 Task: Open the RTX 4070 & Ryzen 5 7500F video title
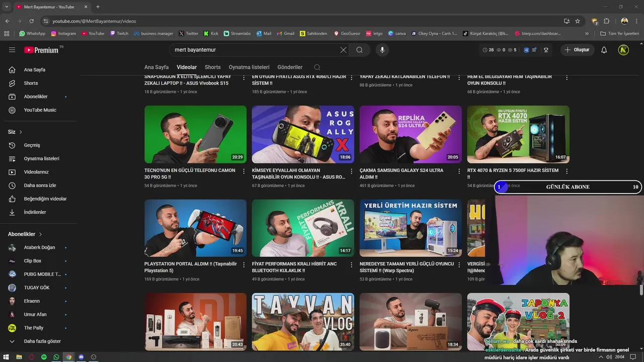point(513,173)
